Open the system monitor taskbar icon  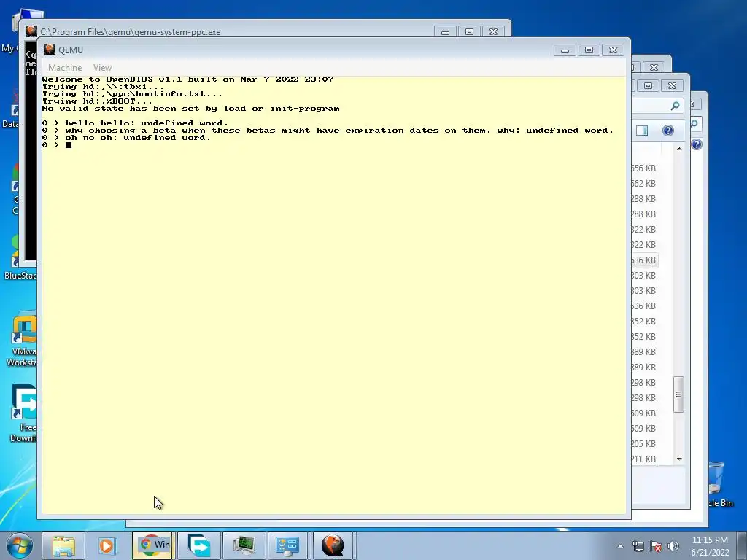[x=244, y=545]
